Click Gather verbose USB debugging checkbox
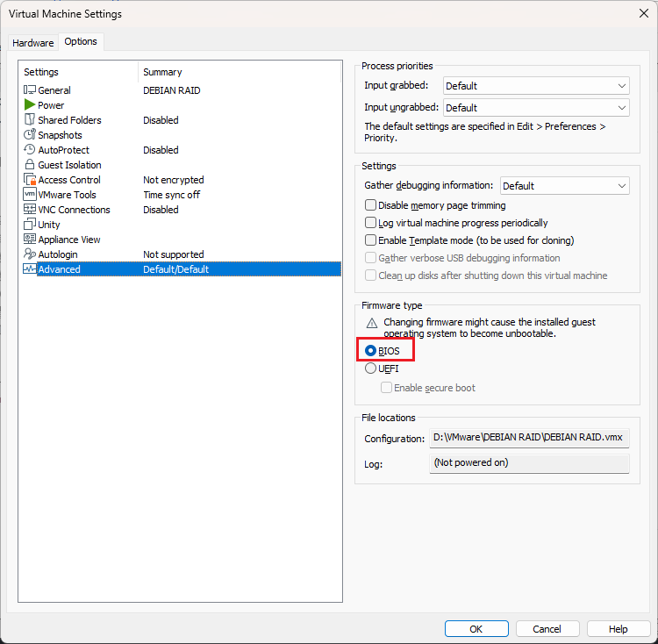 pyautogui.click(x=370, y=258)
